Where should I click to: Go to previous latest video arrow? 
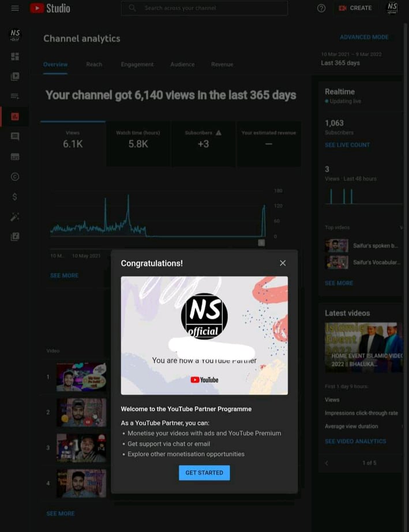click(327, 463)
